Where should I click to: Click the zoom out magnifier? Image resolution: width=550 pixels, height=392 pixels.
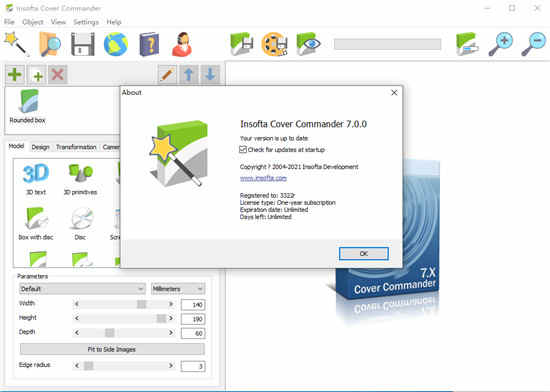tap(534, 44)
